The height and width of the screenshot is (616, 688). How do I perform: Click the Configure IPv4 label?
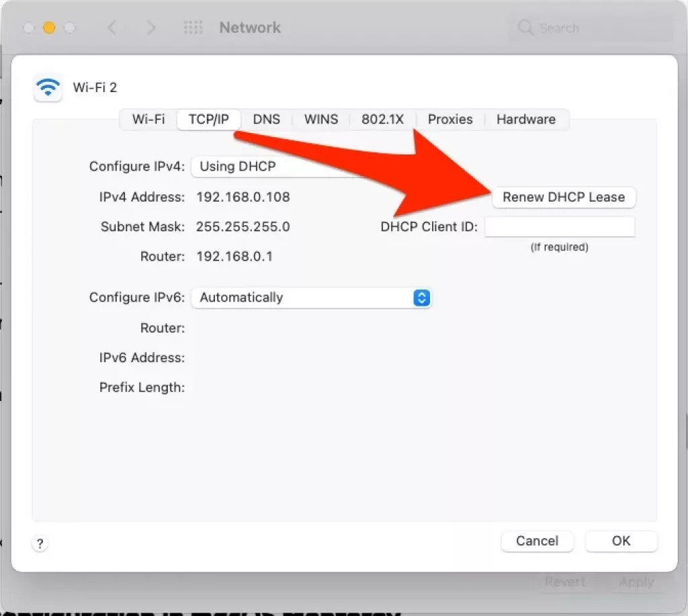137,167
